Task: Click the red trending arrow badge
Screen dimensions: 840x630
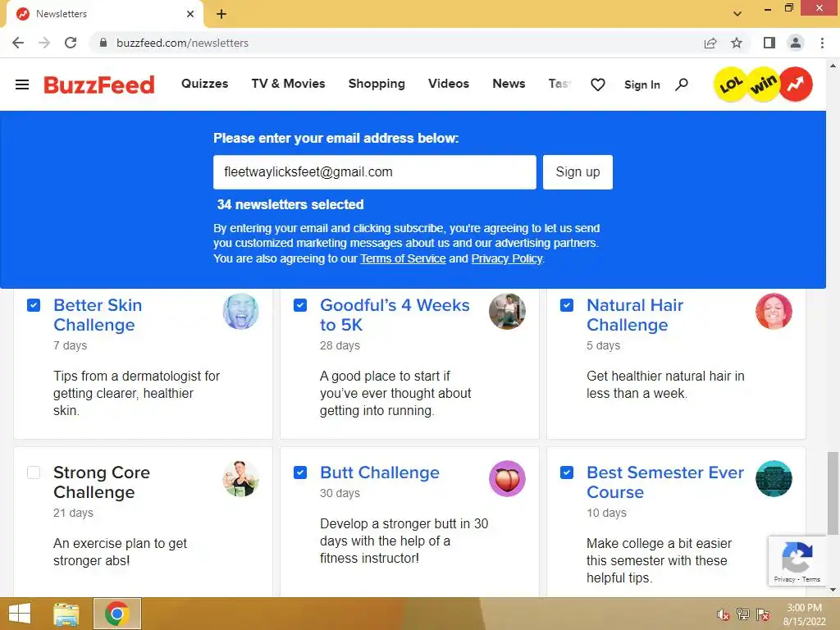Action: tap(796, 84)
